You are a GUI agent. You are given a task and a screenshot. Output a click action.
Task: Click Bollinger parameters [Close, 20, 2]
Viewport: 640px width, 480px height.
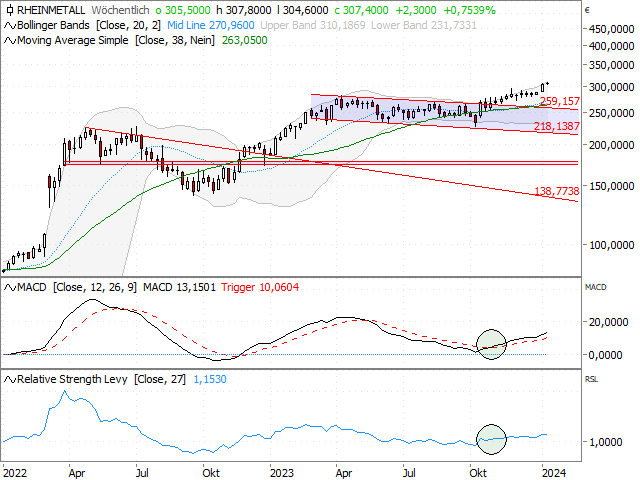pyautogui.click(x=129, y=25)
